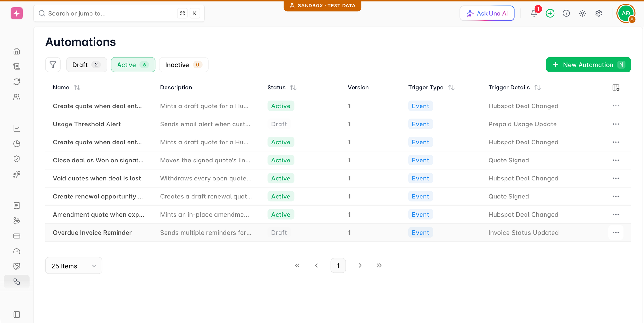Open actions menu for Close deal as Won row

pos(616,160)
